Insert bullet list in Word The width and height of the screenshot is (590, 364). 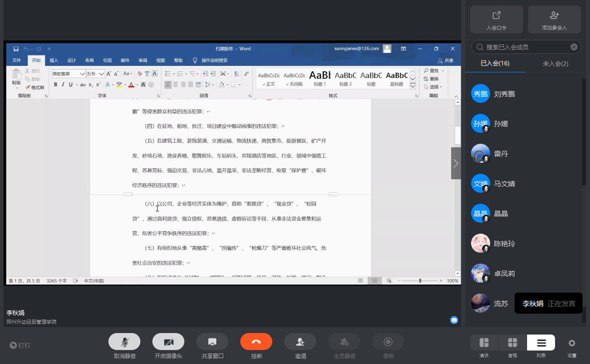coord(168,74)
